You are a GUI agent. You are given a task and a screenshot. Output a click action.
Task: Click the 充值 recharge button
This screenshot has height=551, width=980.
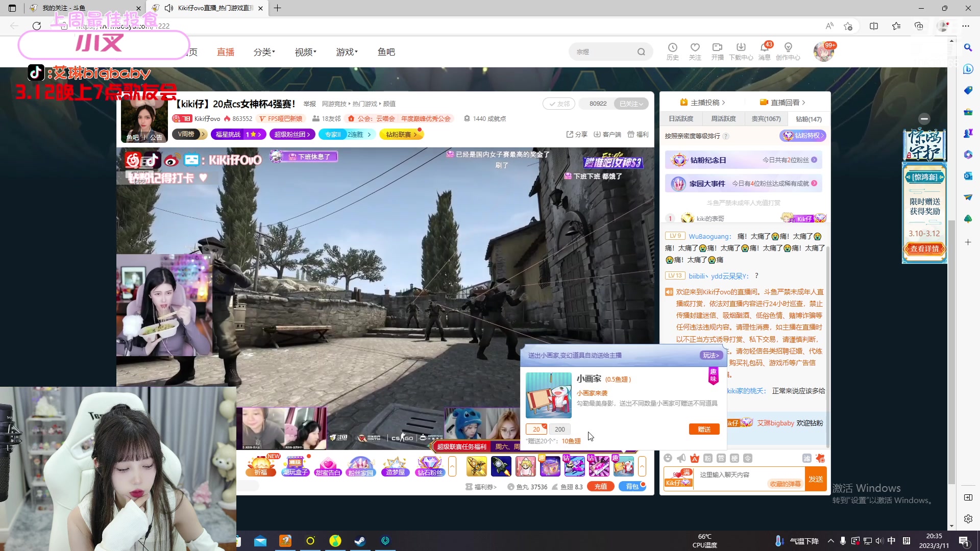tap(601, 487)
